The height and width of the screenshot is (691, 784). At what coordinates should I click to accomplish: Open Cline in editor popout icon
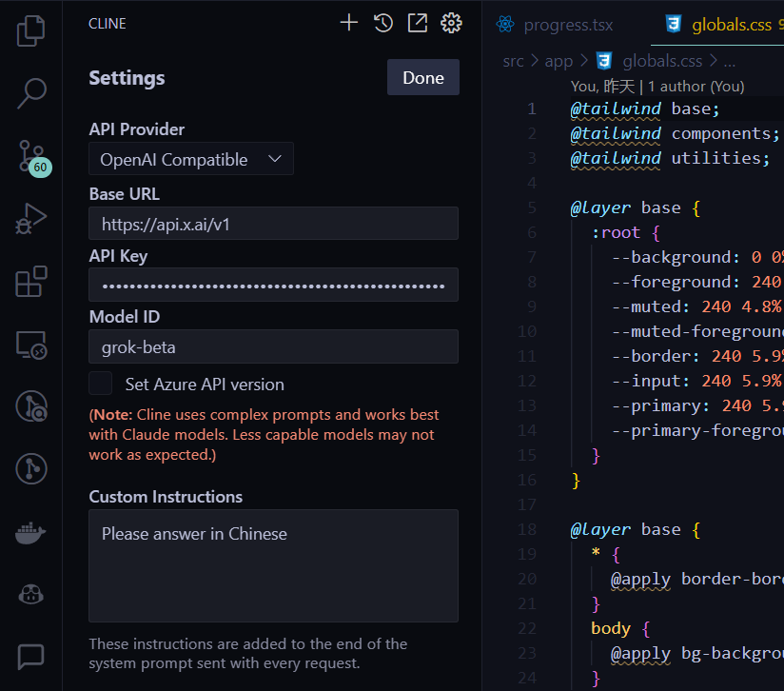[418, 23]
